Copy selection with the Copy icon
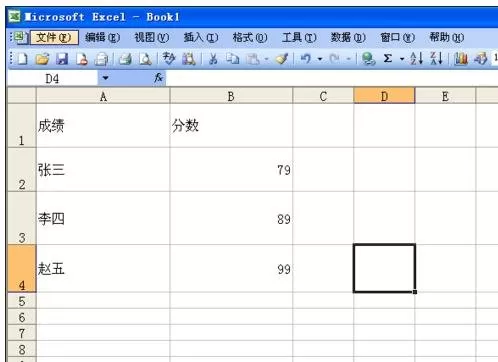 (x=233, y=59)
